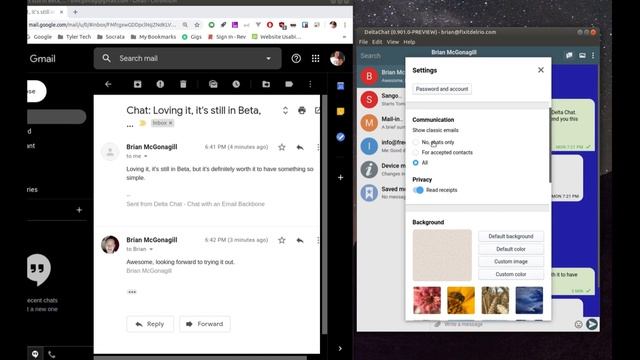Image resolution: width=640 pixels, height=360 pixels.
Task: Choose the yellow bee background thumbnail
Action: coord(461,300)
